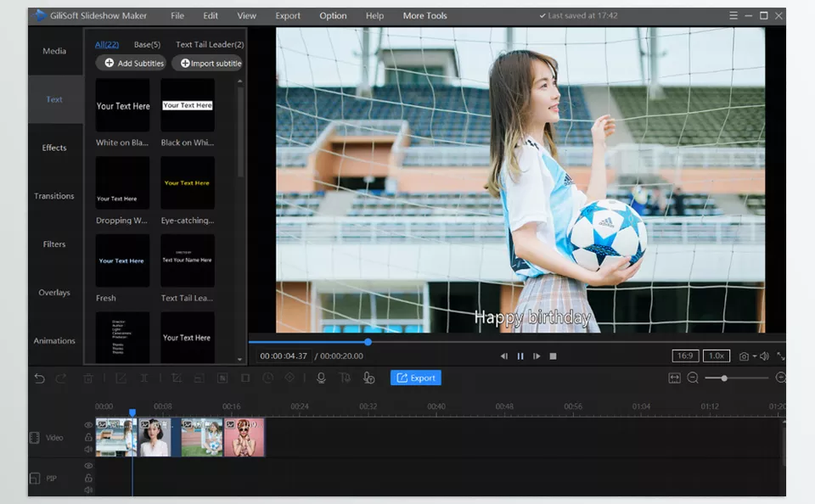Select the Black on White text template

tap(188, 105)
